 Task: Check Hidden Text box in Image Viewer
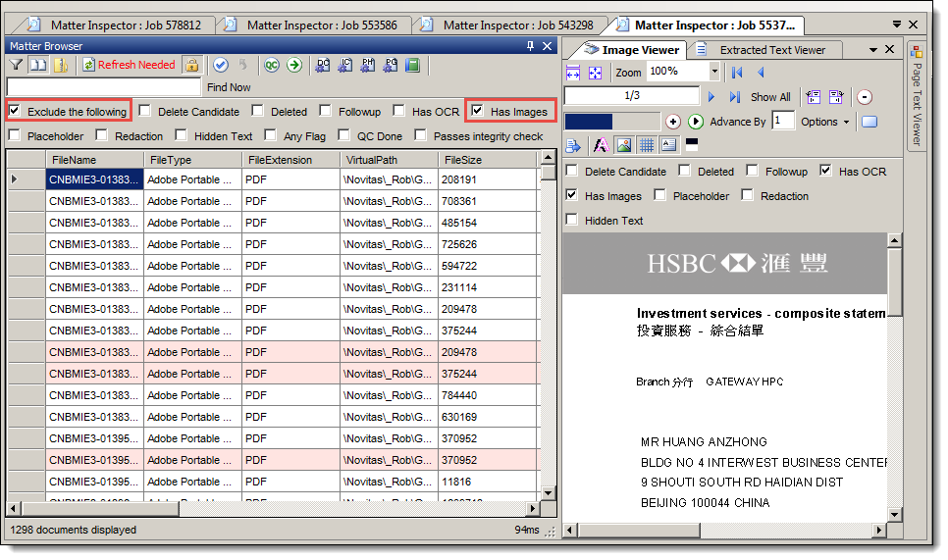(x=572, y=220)
